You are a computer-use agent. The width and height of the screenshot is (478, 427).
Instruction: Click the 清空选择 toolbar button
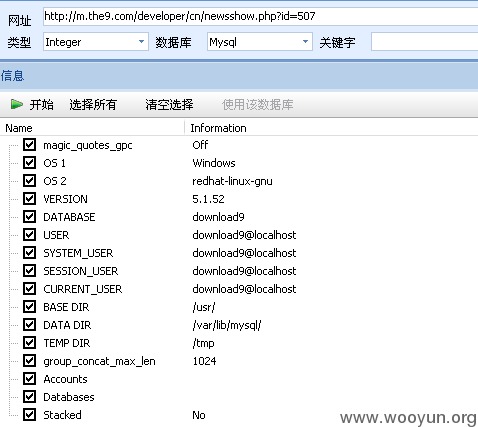(169, 105)
